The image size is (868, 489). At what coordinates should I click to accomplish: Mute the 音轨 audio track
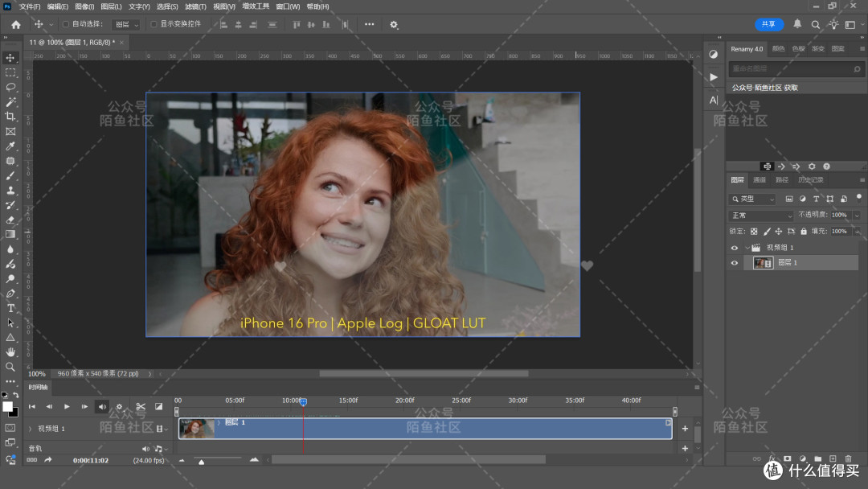coord(145,449)
